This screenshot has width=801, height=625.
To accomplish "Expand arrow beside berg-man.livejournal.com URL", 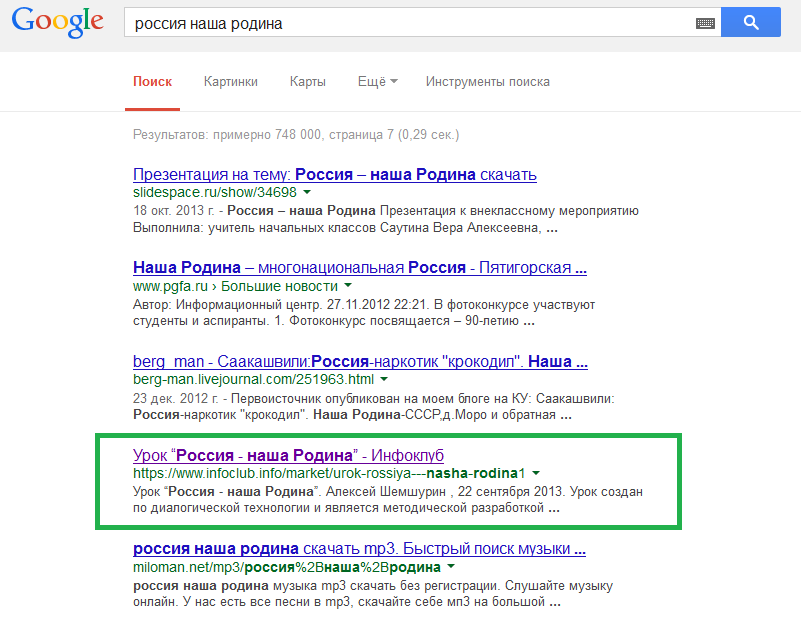I will pyautogui.click(x=384, y=380).
